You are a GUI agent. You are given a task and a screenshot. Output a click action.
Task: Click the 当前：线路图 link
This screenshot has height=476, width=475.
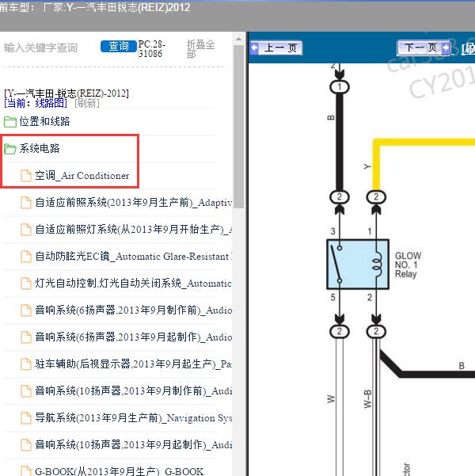(x=36, y=103)
